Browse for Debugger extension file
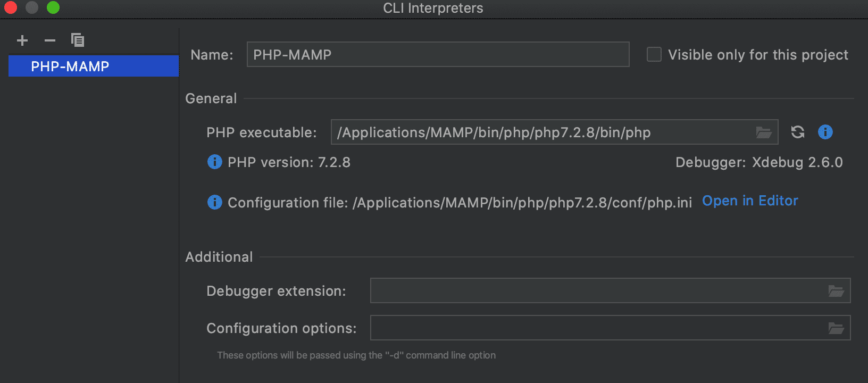868x383 pixels. click(x=836, y=291)
